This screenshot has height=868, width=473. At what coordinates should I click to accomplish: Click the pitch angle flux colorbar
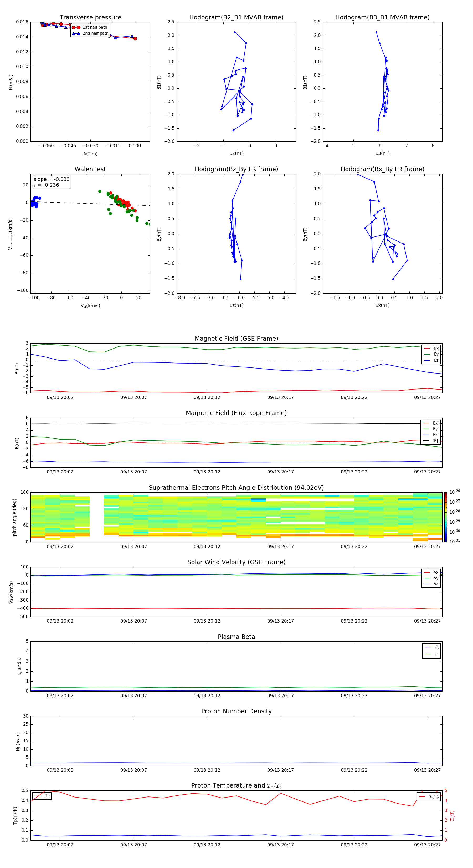(x=445, y=517)
